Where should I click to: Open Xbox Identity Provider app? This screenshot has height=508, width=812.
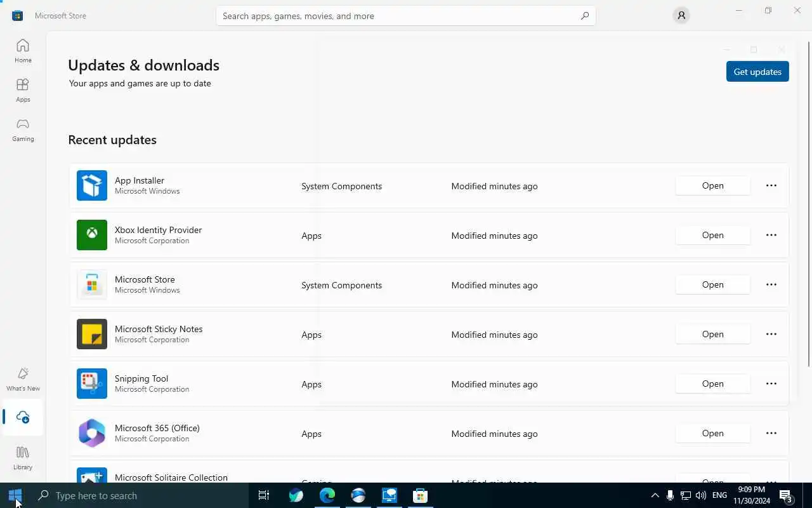click(x=712, y=235)
